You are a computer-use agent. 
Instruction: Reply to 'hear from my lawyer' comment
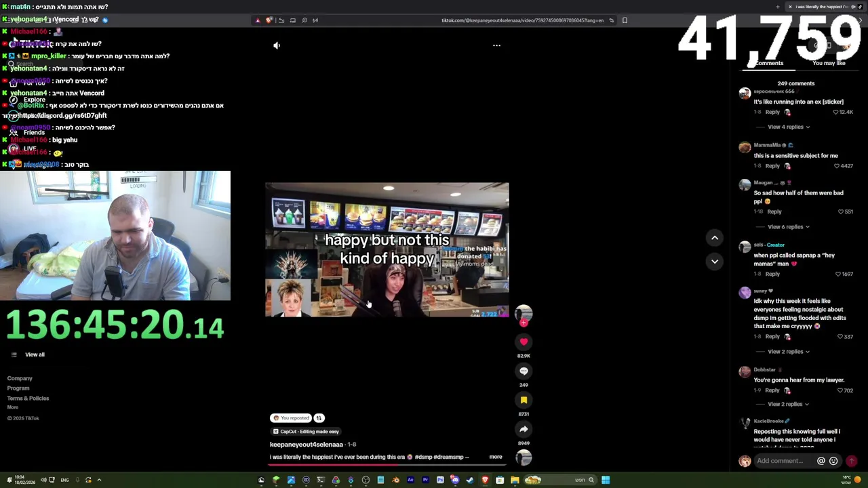tap(772, 390)
